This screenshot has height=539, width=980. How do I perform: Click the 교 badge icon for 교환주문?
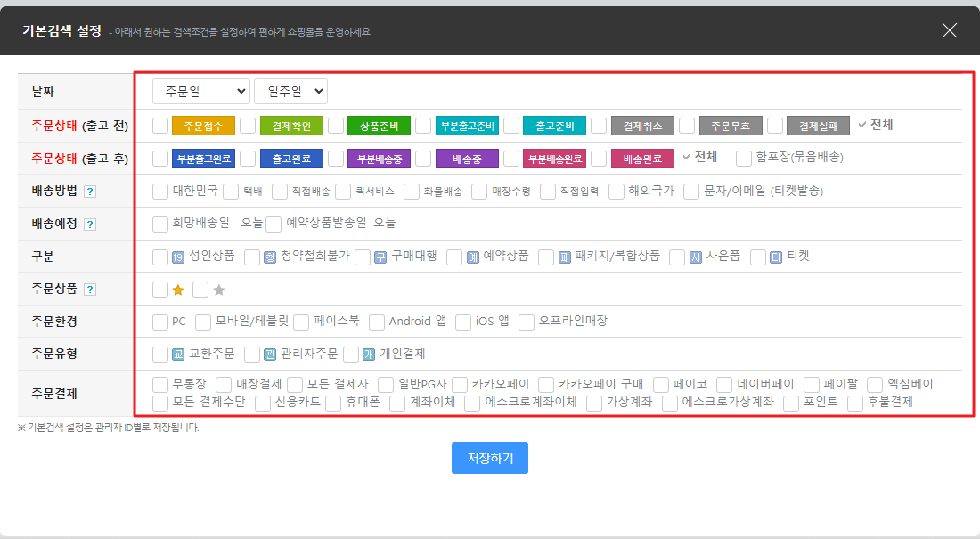coord(178,355)
